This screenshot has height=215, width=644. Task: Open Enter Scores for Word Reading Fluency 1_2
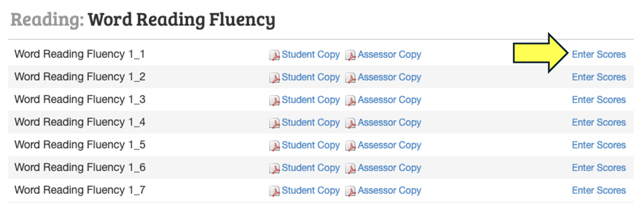tap(599, 77)
